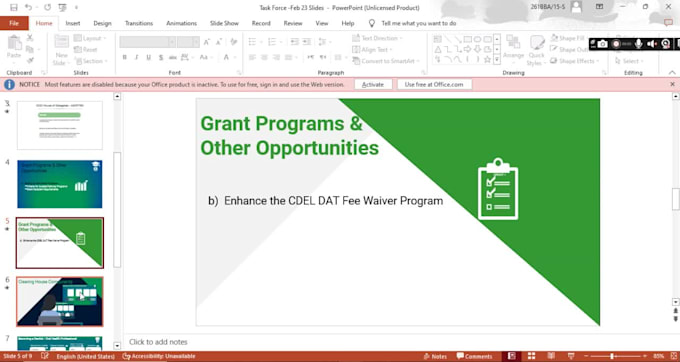
Task: Open the font name combo box
Action: pos(147,42)
